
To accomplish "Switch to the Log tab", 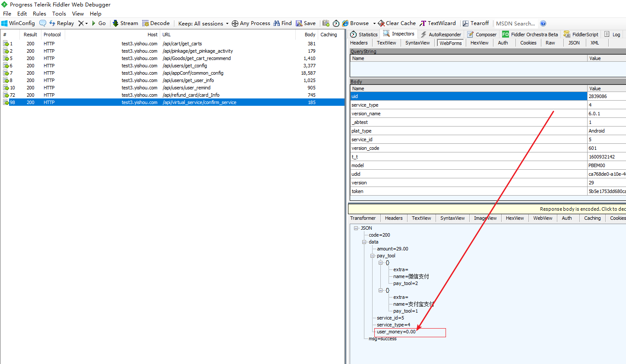I will point(612,34).
